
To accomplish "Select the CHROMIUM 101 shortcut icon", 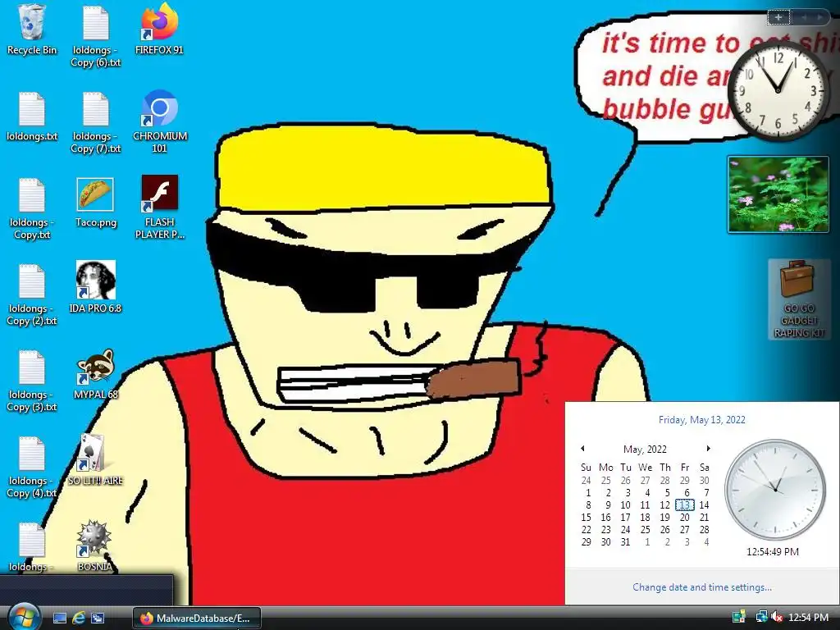I will point(160,121).
